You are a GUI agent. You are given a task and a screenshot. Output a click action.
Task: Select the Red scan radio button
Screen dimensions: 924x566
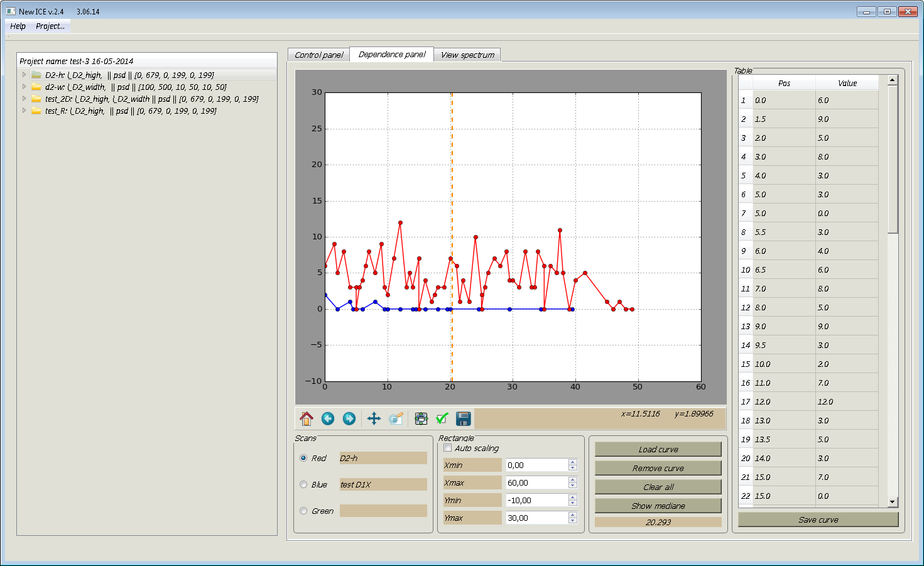(303, 459)
